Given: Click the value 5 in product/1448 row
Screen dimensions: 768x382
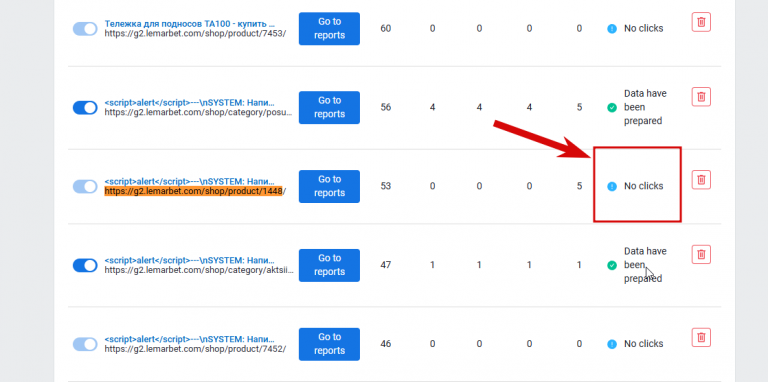Looking at the screenshot, I should pos(579,187).
